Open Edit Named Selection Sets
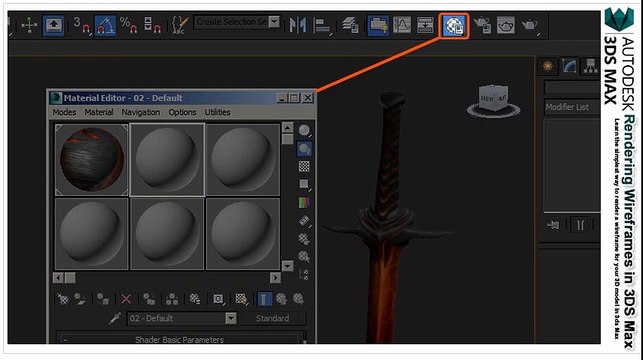Screen dimensions: 643x360 point(179,25)
